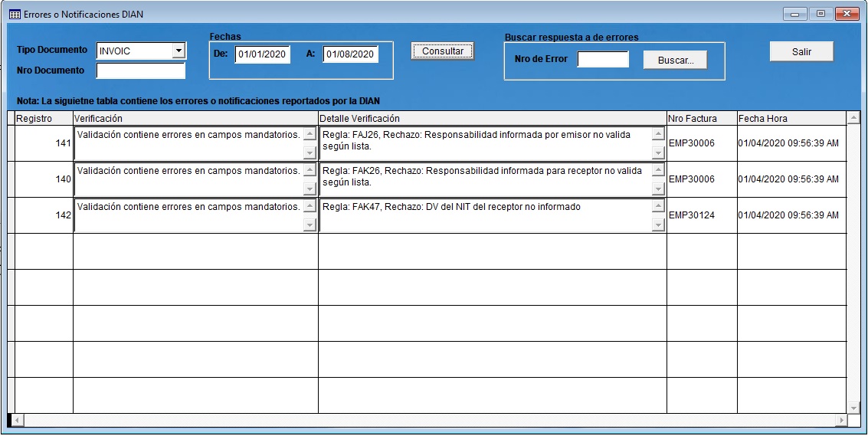Viewport: 868px width, 436px height.
Task: Click table horizontal scrollbar right arrow
Action: point(841,420)
